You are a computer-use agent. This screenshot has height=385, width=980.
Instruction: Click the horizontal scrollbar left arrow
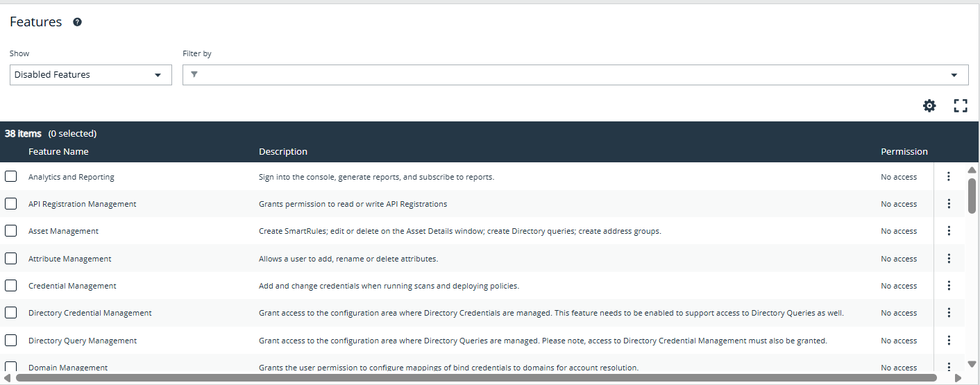(x=8, y=378)
